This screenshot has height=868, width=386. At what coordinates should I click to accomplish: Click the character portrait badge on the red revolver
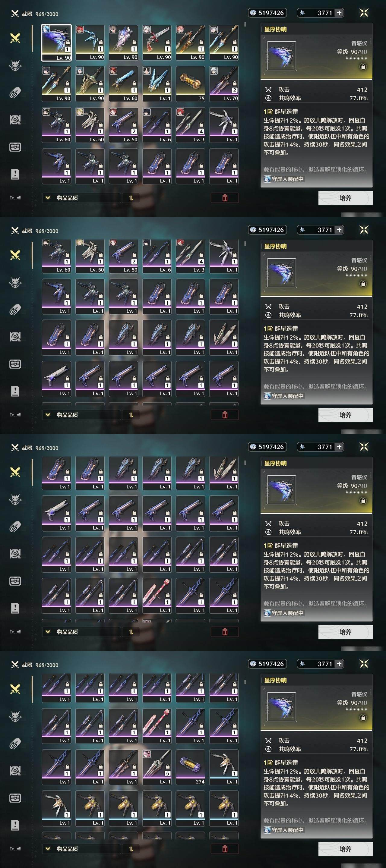147,29
